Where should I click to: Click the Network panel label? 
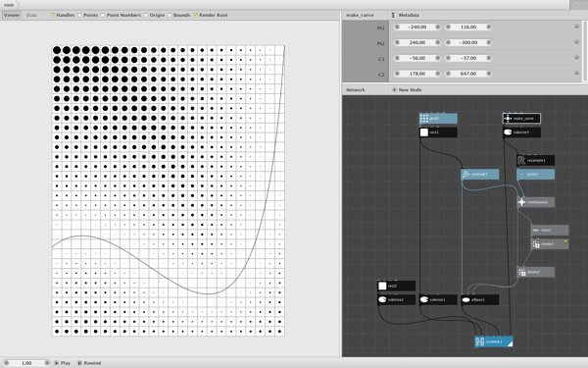[x=355, y=89]
